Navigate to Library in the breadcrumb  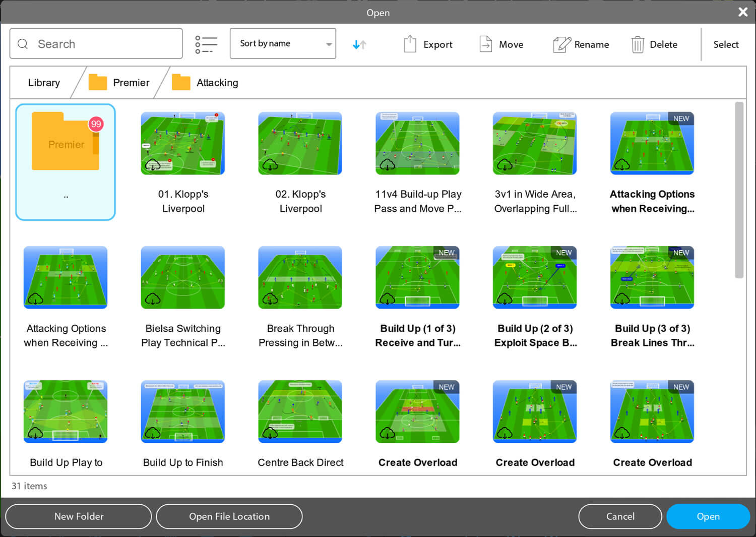43,82
